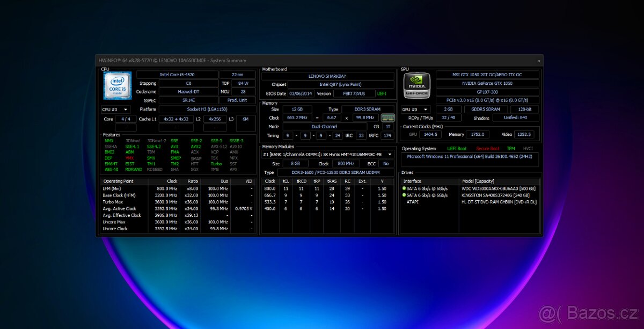This screenshot has height=329, width=644.
Task: Click the red Secure Boot label
Action: [487, 148]
